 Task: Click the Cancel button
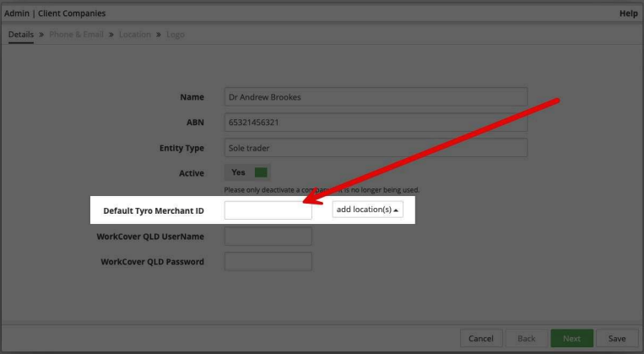(x=481, y=339)
